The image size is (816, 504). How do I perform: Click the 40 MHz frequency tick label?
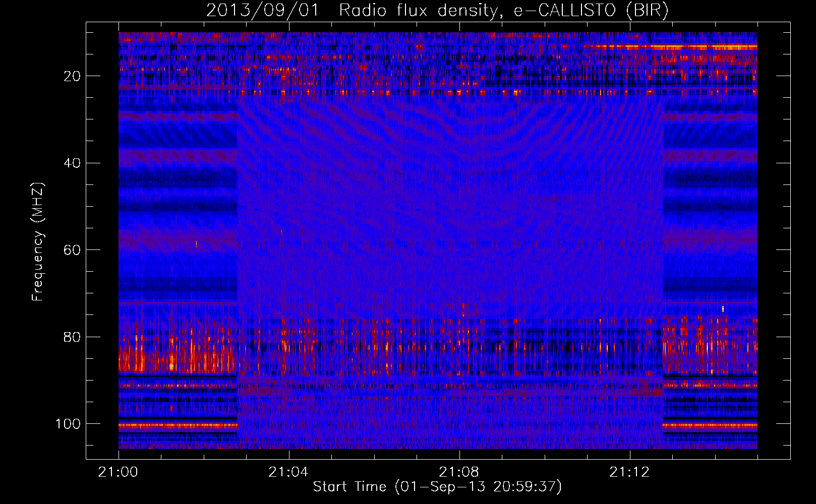click(72, 163)
